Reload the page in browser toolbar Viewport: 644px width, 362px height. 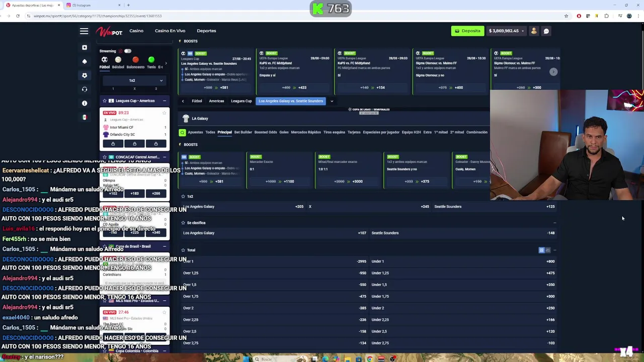(x=18, y=16)
